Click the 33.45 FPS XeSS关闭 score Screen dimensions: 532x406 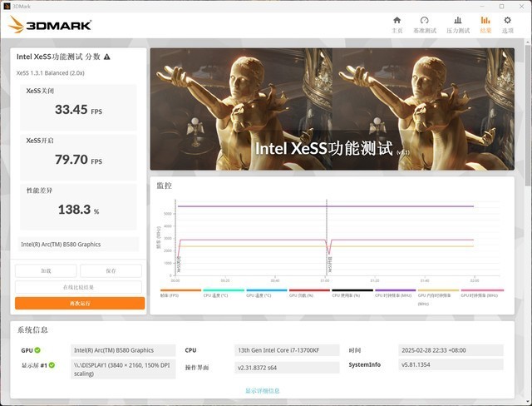coord(78,109)
